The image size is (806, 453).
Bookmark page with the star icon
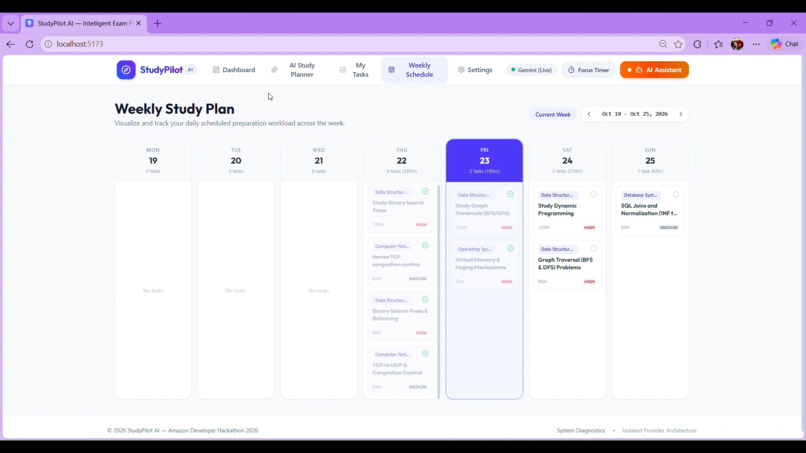679,44
